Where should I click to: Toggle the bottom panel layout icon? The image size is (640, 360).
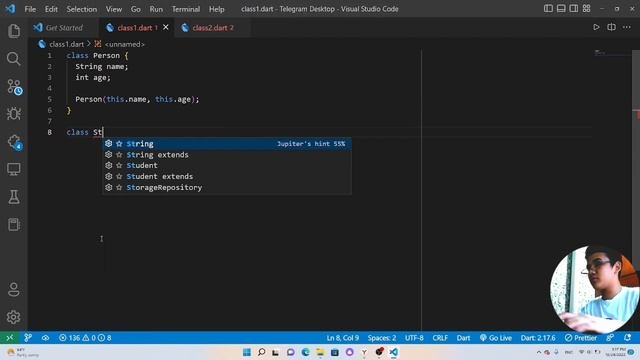[x=561, y=9]
